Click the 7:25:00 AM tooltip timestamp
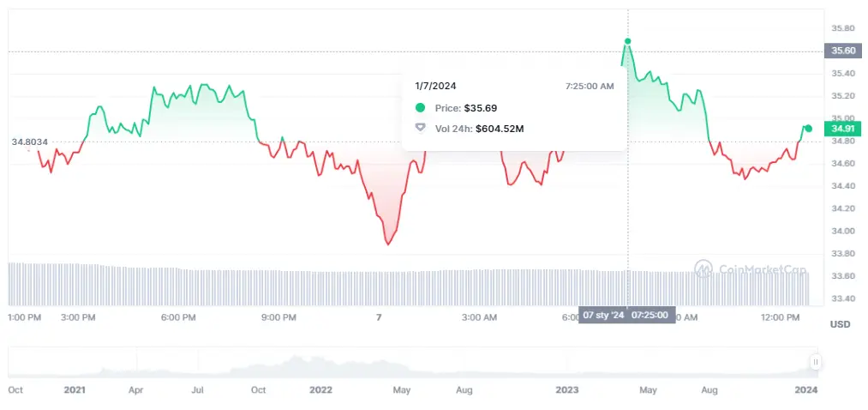The image size is (868, 410). [x=590, y=86]
